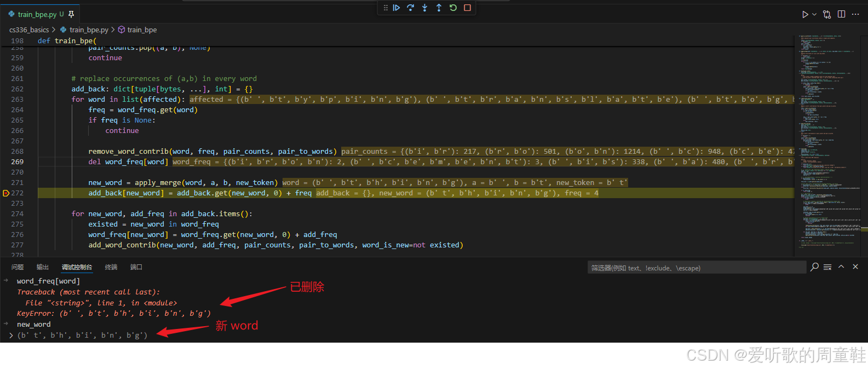This screenshot has width=868, height=370.
Task: Click the 'Traceback (most recent call last)' line
Action: point(88,292)
